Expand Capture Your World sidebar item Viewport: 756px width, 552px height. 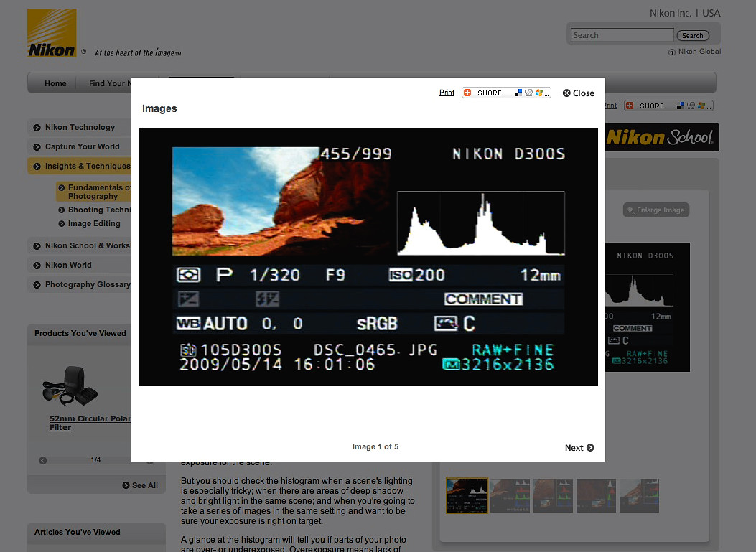point(80,146)
